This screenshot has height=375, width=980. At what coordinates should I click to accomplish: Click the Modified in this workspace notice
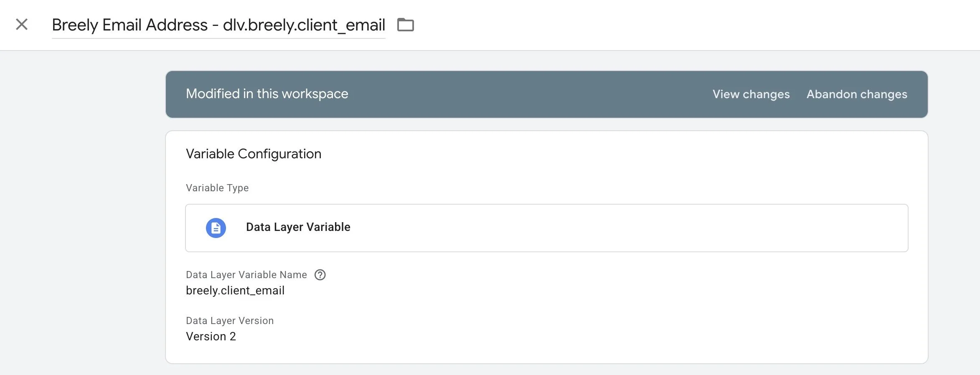tap(267, 94)
